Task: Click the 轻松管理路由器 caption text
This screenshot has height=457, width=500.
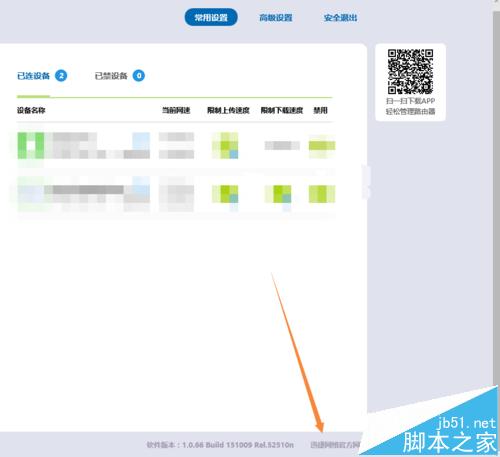Action: pyautogui.click(x=410, y=111)
